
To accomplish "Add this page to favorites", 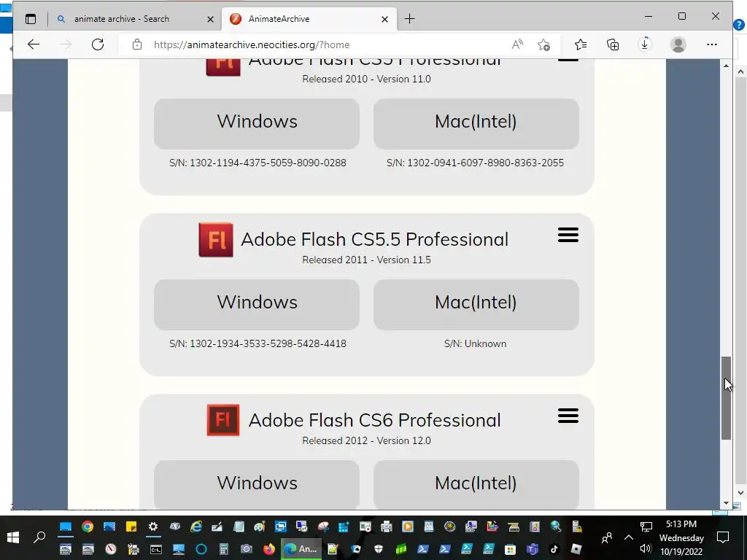I will pyautogui.click(x=543, y=44).
